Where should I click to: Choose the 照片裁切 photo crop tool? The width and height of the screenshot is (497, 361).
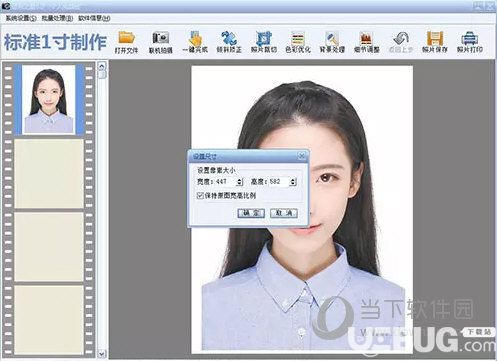coord(264,42)
